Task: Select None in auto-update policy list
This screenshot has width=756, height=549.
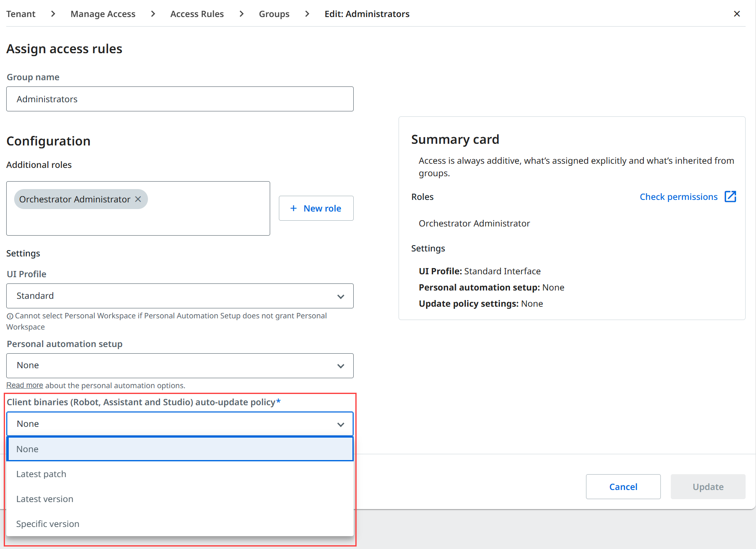Action: 180,449
